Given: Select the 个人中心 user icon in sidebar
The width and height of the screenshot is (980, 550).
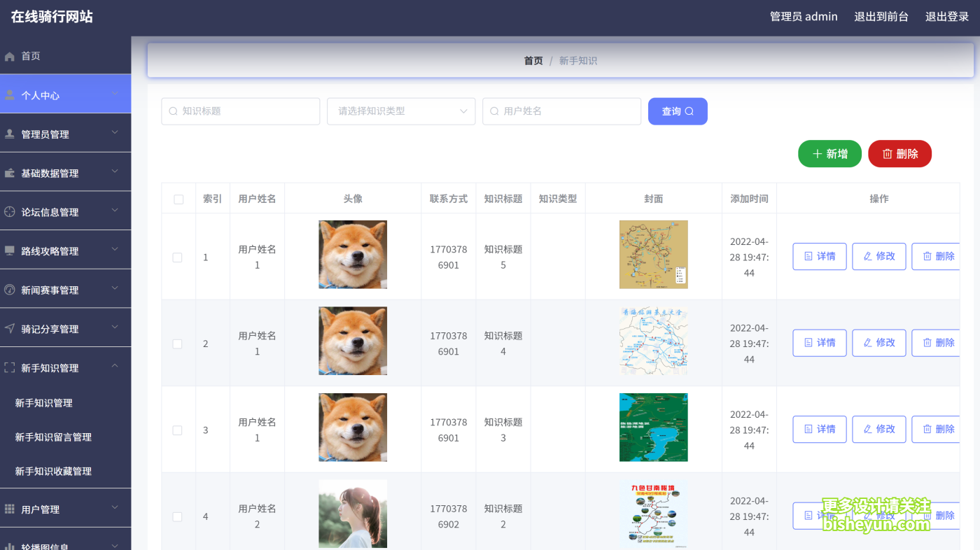Looking at the screenshot, I should pyautogui.click(x=9, y=94).
